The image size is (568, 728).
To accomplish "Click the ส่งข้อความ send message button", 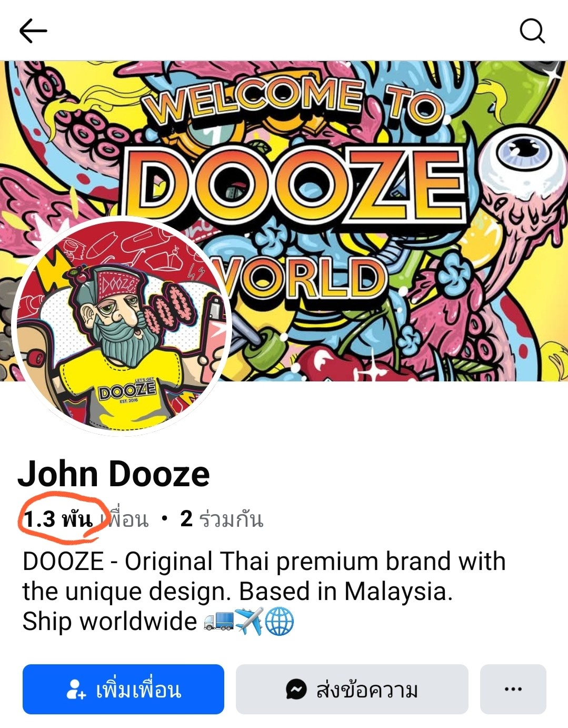I will click(352, 689).
